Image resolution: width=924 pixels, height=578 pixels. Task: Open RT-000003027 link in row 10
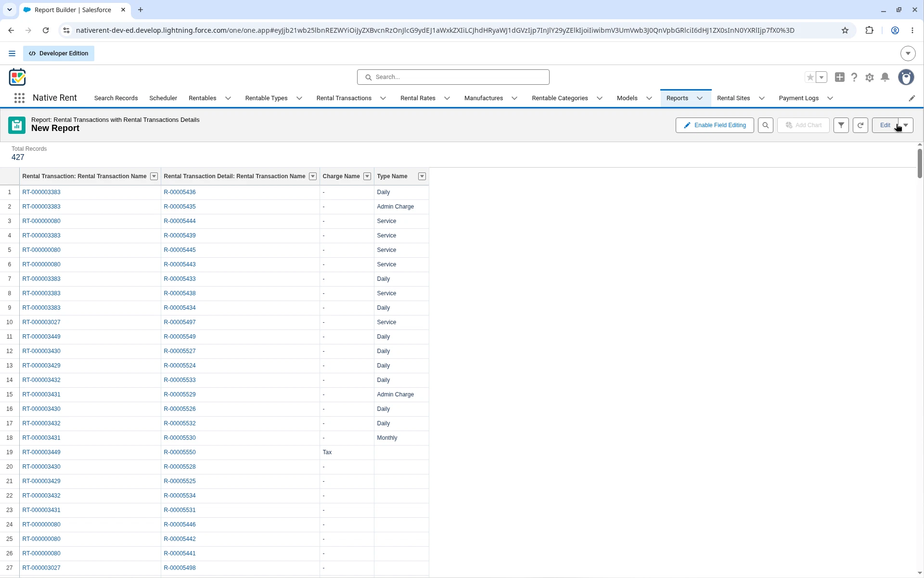[x=41, y=322]
